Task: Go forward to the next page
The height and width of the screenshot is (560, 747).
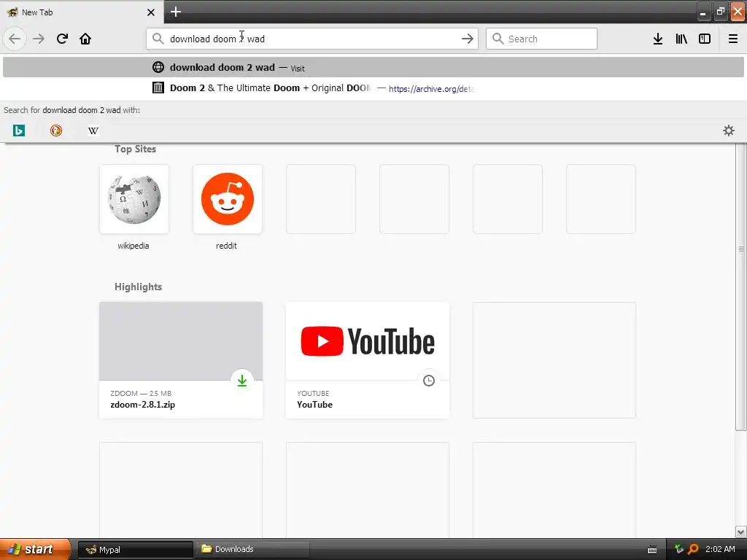Action: pyautogui.click(x=39, y=39)
